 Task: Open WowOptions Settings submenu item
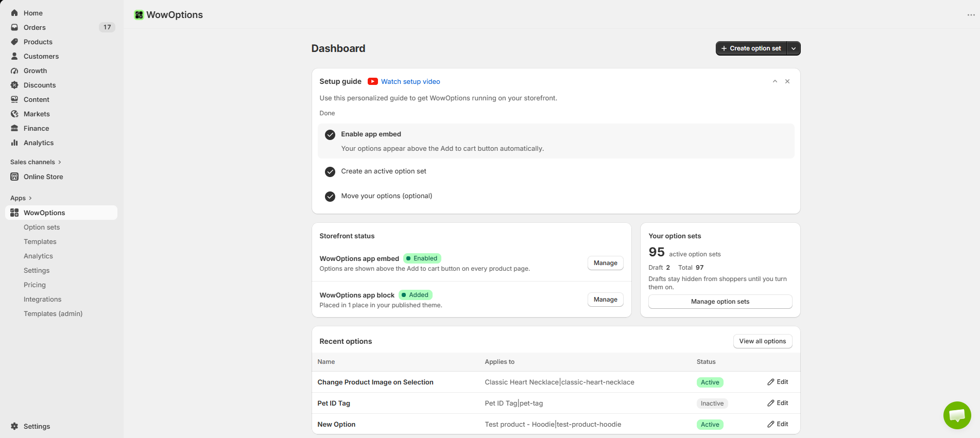(x=37, y=270)
